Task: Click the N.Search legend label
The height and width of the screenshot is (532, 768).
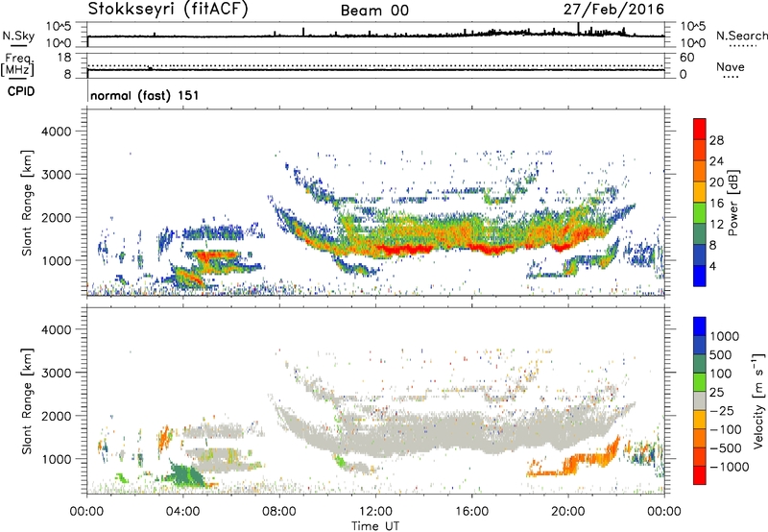Action: coord(741,36)
